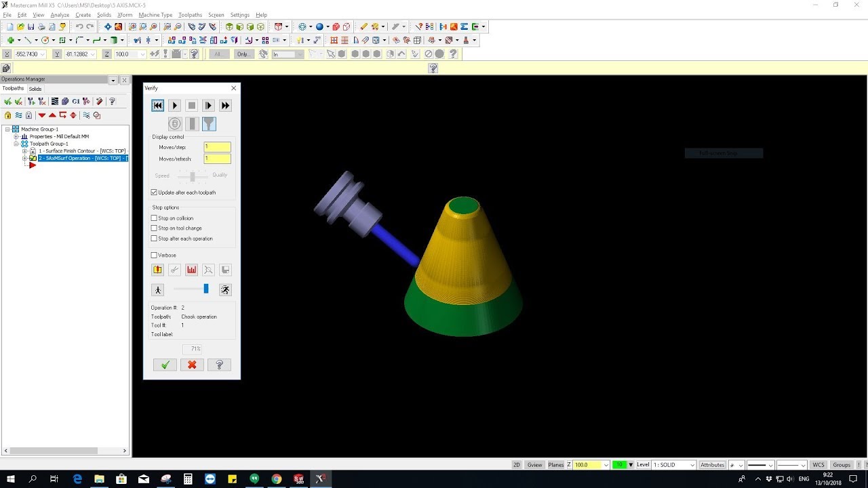Click the shaded blue sphere icon
The width and height of the screenshot is (868, 488).
pos(319,27)
